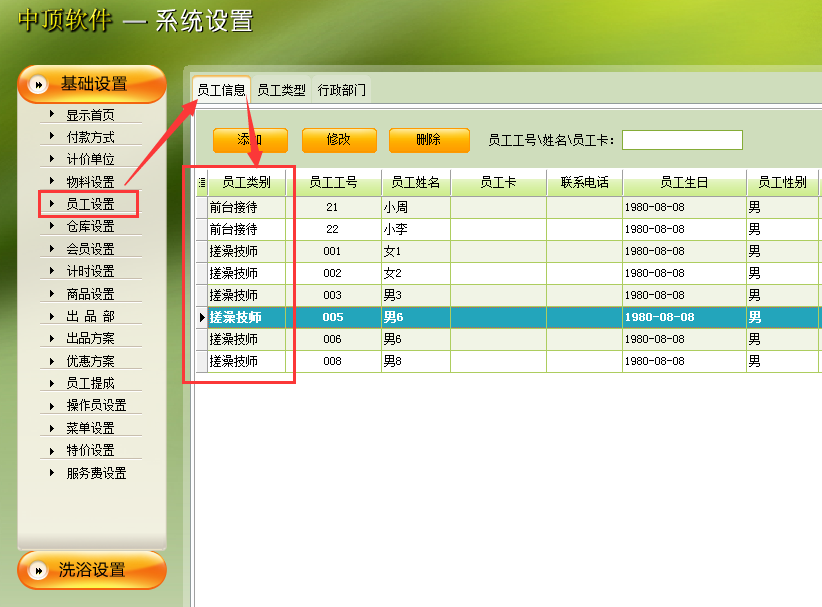
Task: Open 会员设置 in sidebar
Action: (90, 249)
